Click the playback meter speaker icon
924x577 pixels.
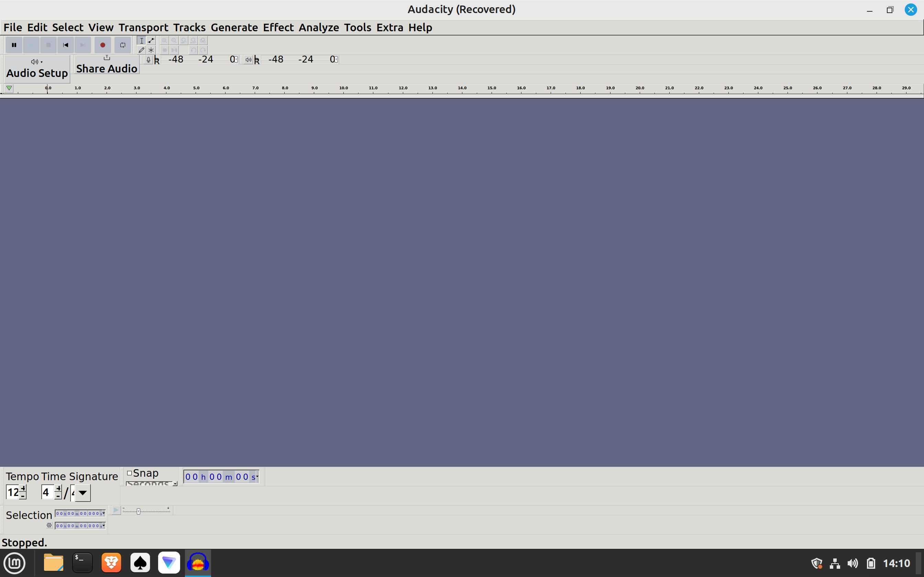click(248, 59)
